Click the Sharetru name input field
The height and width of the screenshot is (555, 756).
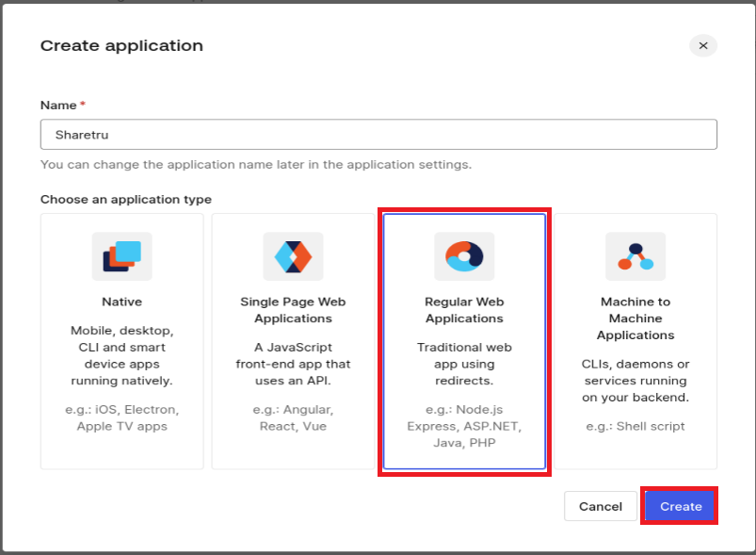377,134
